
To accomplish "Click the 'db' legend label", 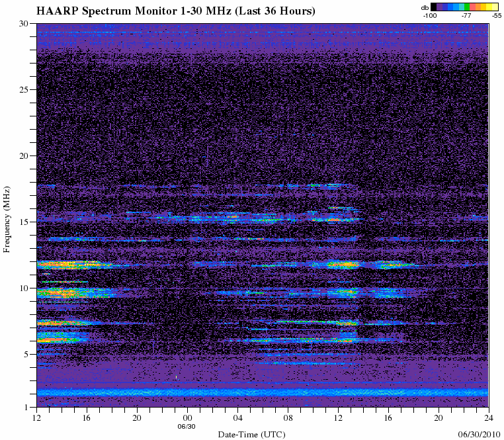I will click(x=425, y=8).
